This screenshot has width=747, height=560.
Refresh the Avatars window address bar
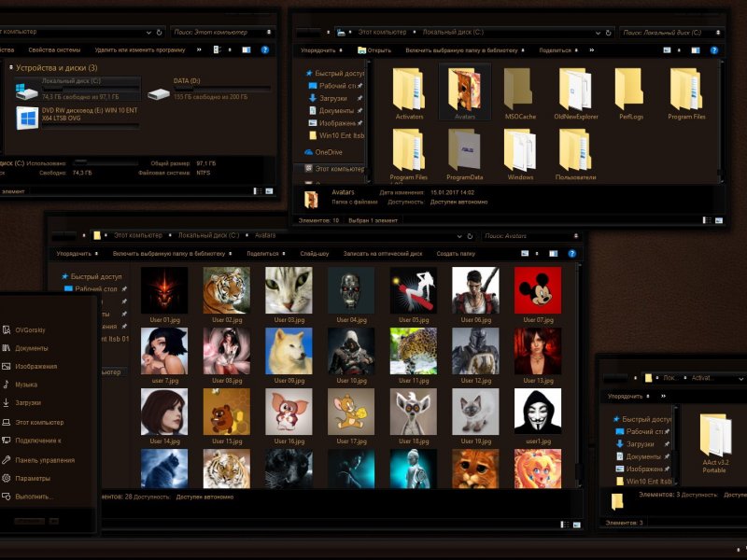coord(470,236)
